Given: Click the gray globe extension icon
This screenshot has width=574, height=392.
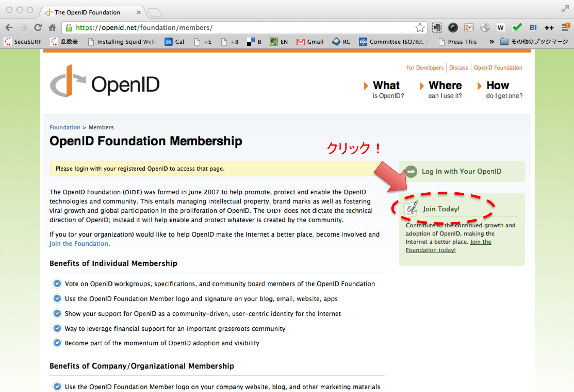Looking at the screenshot, I should coord(485,28).
